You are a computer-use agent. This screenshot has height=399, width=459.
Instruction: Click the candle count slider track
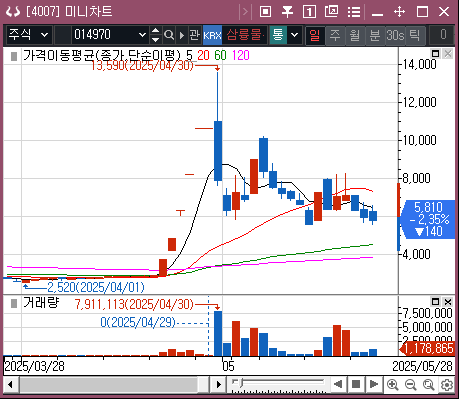[283, 381]
